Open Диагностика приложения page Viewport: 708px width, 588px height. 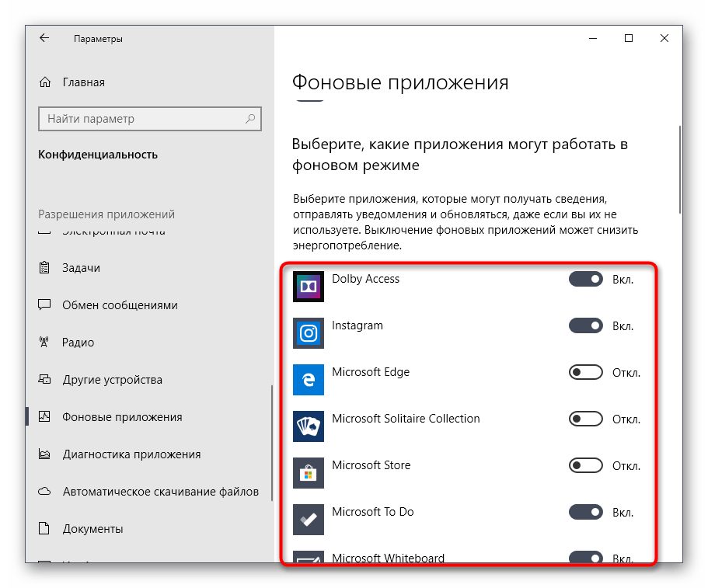coord(131,454)
